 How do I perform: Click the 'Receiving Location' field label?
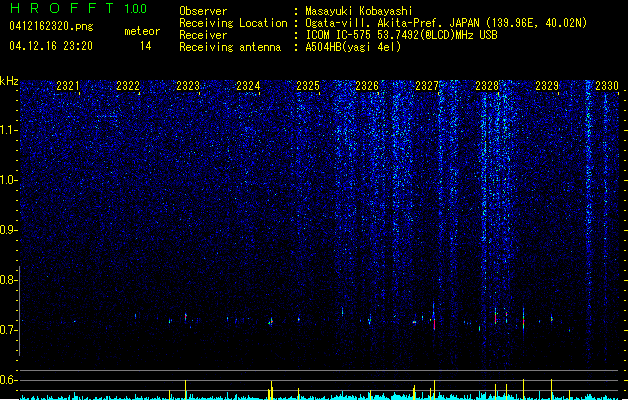tap(233, 23)
